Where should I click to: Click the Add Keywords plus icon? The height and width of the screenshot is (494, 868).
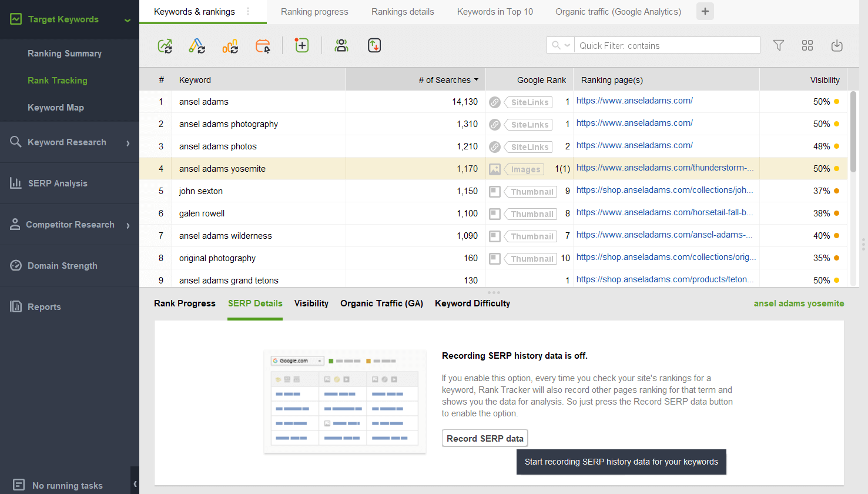click(301, 45)
